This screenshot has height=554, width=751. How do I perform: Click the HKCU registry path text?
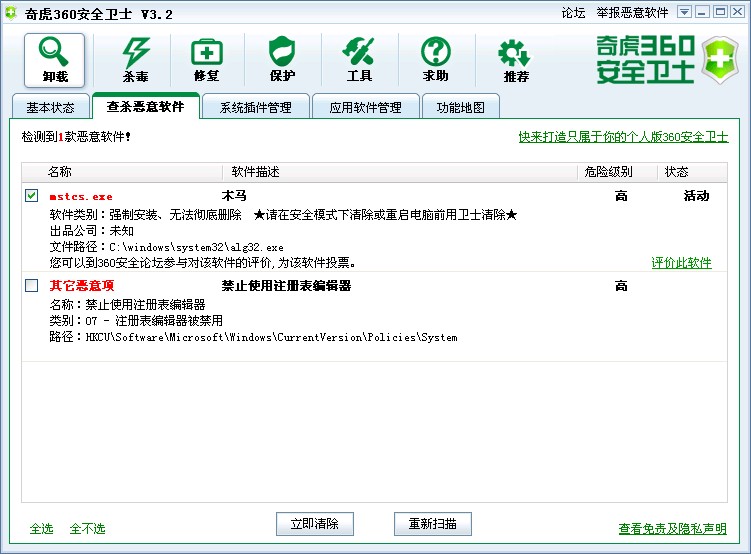tap(271, 337)
